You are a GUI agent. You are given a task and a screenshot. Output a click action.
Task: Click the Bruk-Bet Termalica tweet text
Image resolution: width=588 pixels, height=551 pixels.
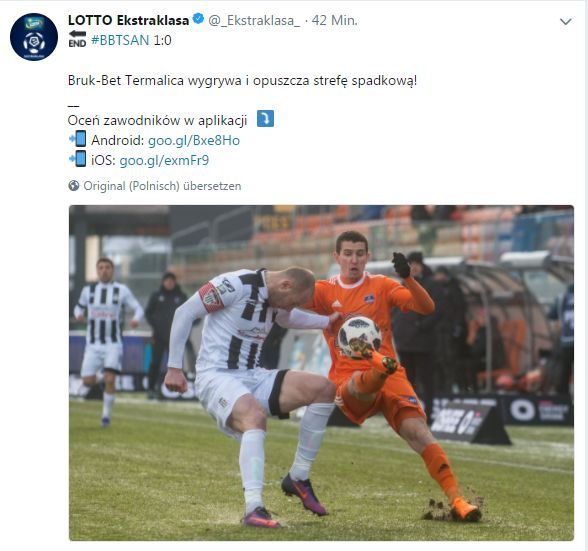coord(242,81)
